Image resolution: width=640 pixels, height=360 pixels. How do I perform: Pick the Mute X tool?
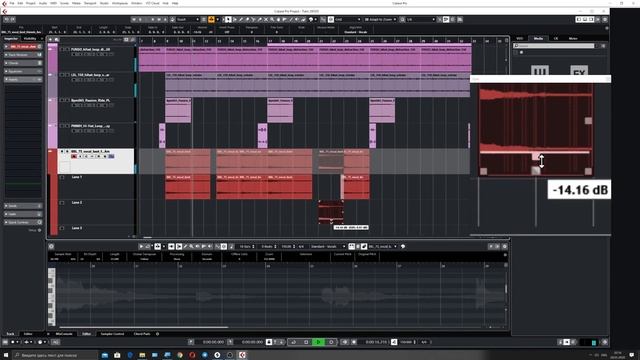coord(266,19)
